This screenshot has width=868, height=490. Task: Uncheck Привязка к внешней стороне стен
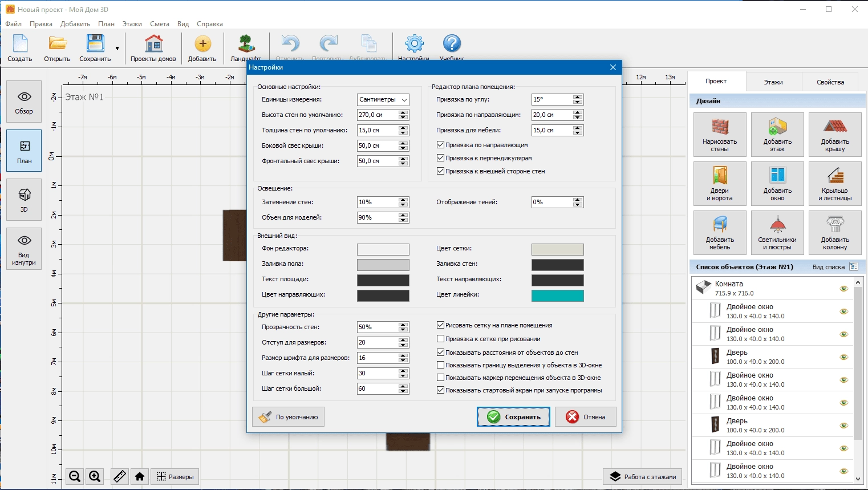coord(440,171)
